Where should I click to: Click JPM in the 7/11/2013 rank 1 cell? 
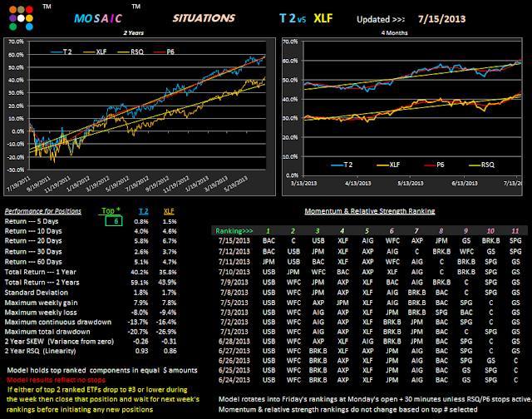click(268, 262)
